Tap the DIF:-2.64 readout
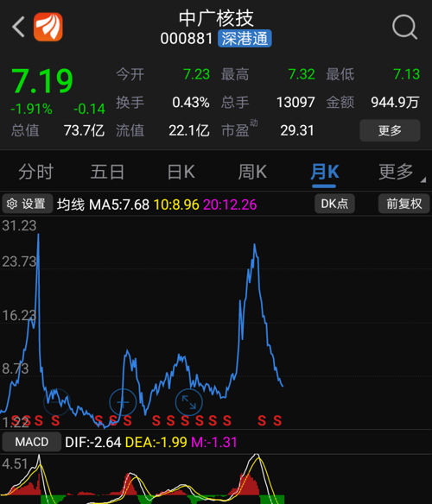Image resolution: width=432 pixels, height=504 pixels. coord(93,442)
